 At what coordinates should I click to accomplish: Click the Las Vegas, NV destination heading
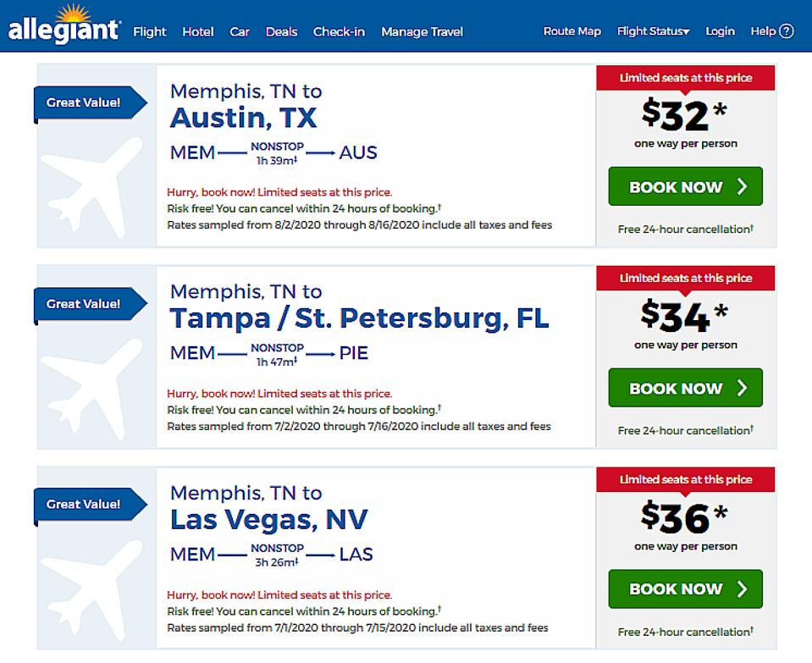pos(269,519)
